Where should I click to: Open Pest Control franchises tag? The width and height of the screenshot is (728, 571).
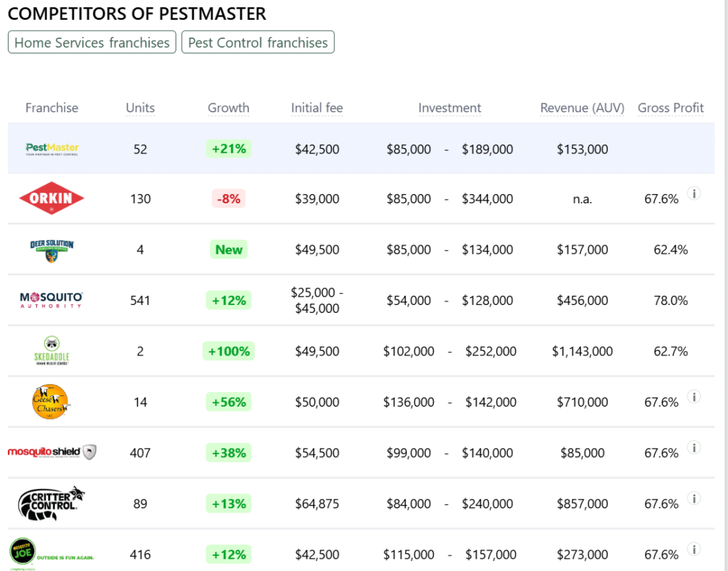click(257, 42)
